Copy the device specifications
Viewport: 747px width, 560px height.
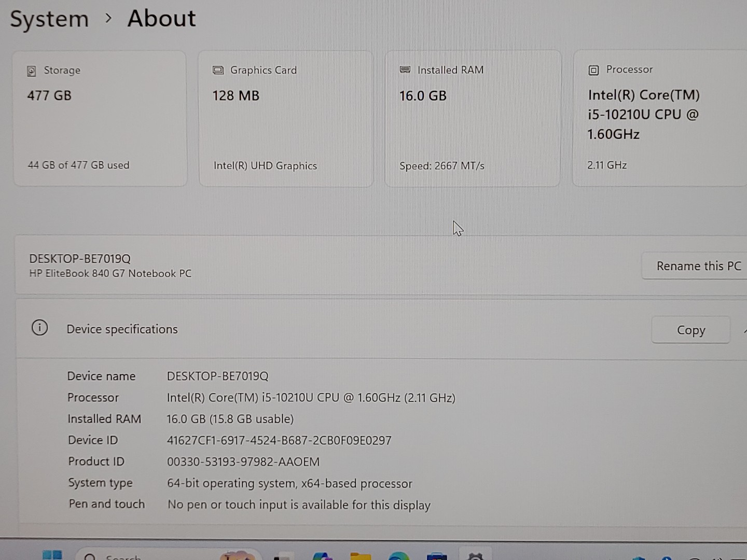690,330
